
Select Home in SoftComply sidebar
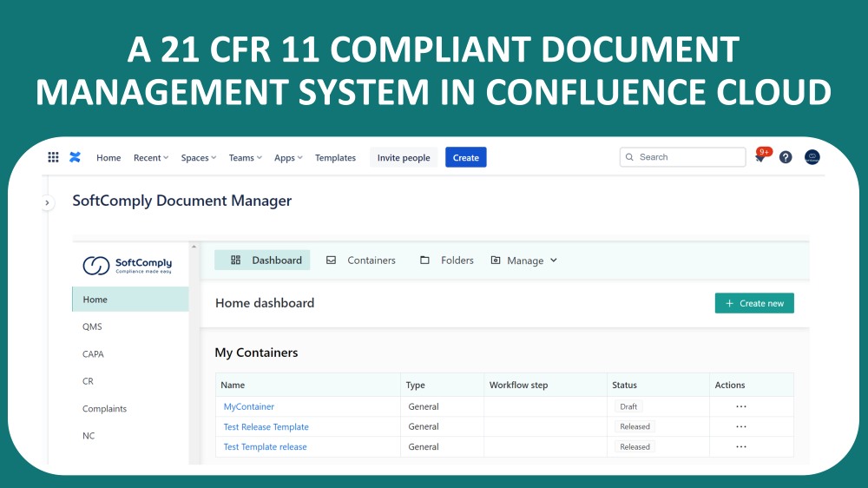tap(131, 299)
